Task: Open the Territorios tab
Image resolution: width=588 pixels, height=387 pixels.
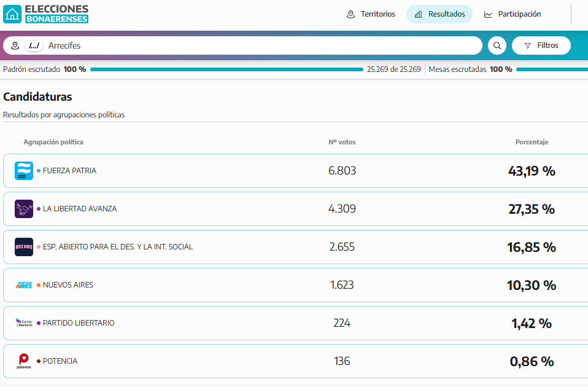Action: coord(371,14)
